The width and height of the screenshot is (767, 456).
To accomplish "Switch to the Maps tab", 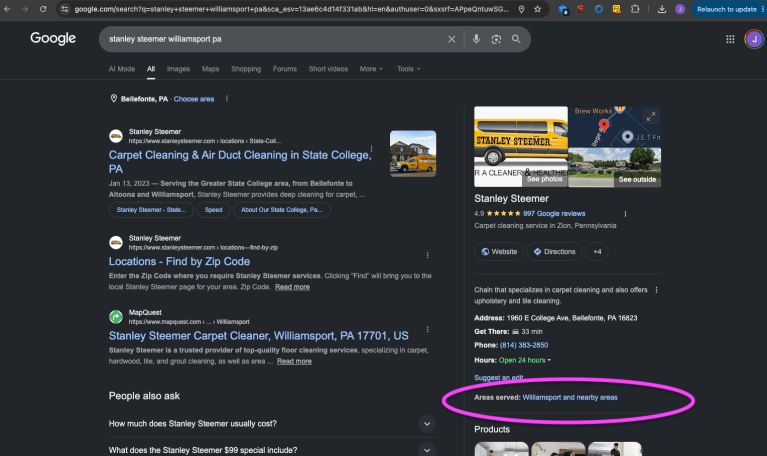I will pyautogui.click(x=210, y=69).
